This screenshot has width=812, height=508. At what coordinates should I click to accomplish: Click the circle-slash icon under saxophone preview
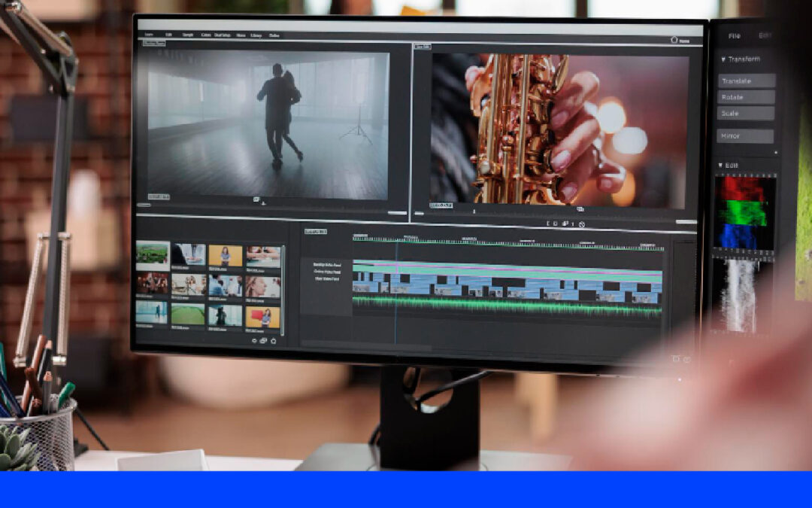pyautogui.click(x=581, y=224)
